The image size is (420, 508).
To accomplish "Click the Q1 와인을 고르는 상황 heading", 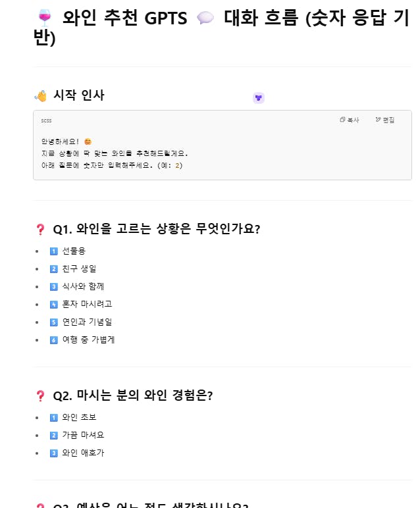I will (x=156, y=229).
